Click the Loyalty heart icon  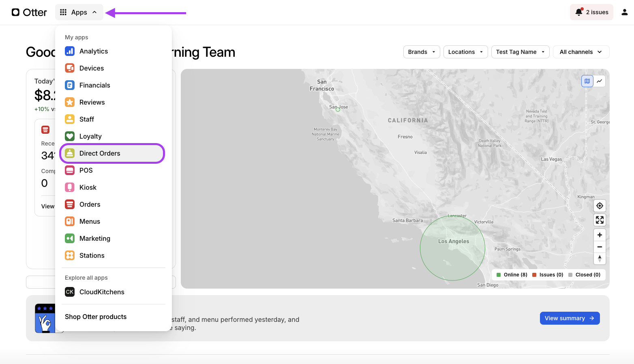coord(70,136)
